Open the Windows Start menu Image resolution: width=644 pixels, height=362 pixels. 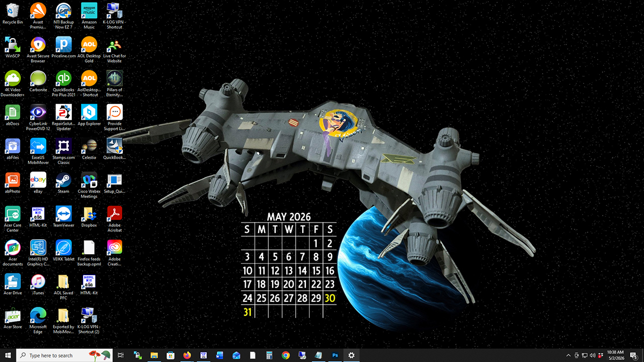pyautogui.click(x=8, y=355)
